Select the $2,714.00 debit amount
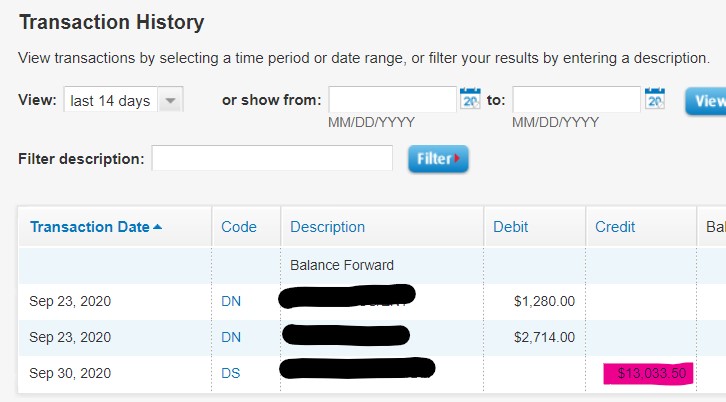Image resolution: width=726 pixels, height=402 pixels. pyautogui.click(x=546, y=337)
